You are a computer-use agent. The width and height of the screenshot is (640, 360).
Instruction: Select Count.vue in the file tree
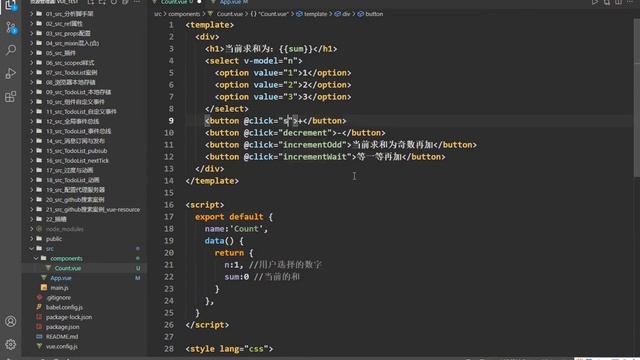point(68,269)
